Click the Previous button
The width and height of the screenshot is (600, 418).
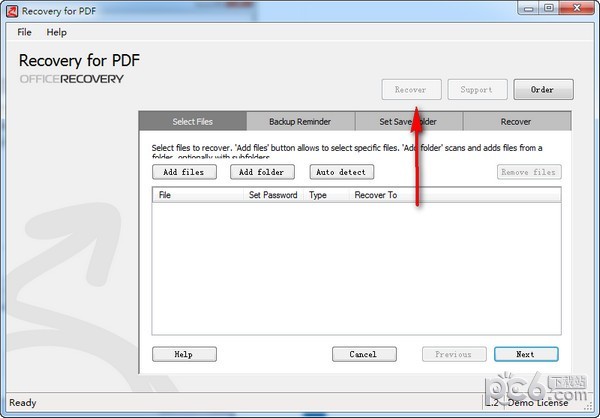point(454,354)
